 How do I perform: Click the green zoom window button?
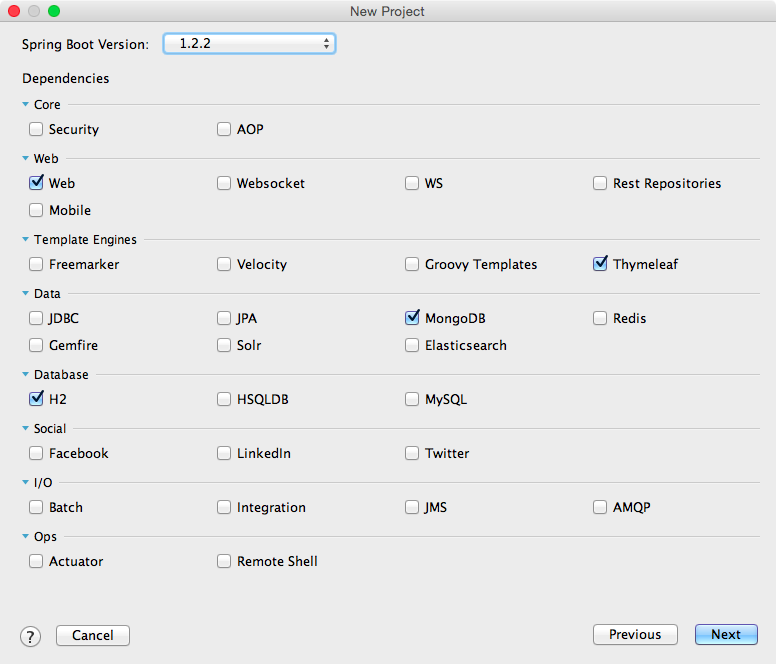54,11
